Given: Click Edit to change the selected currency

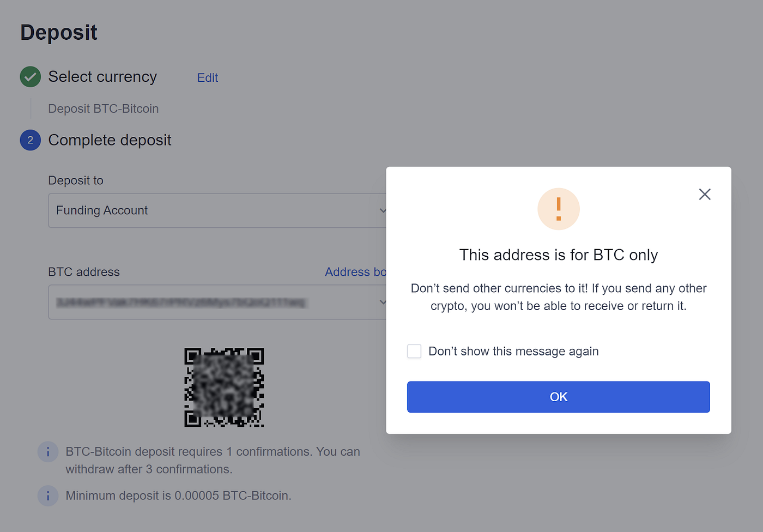Looking at the screenshot, I should 207,78.
